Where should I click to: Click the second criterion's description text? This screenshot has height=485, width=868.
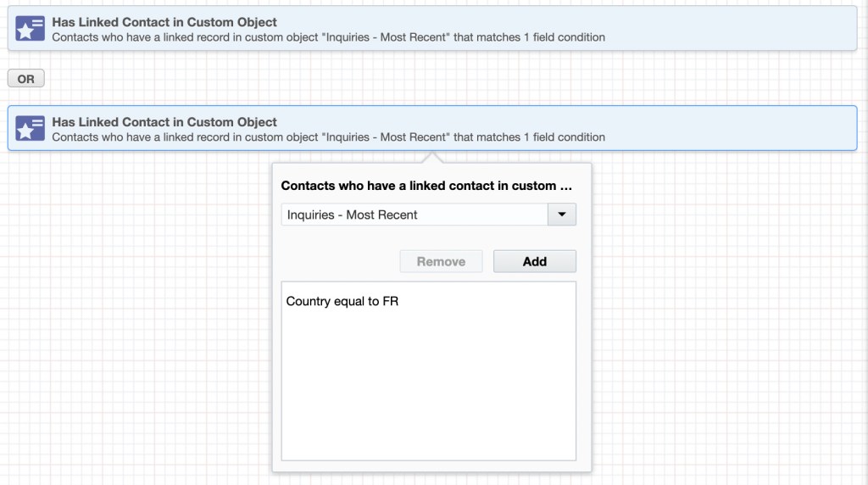[x=328, y=137]
